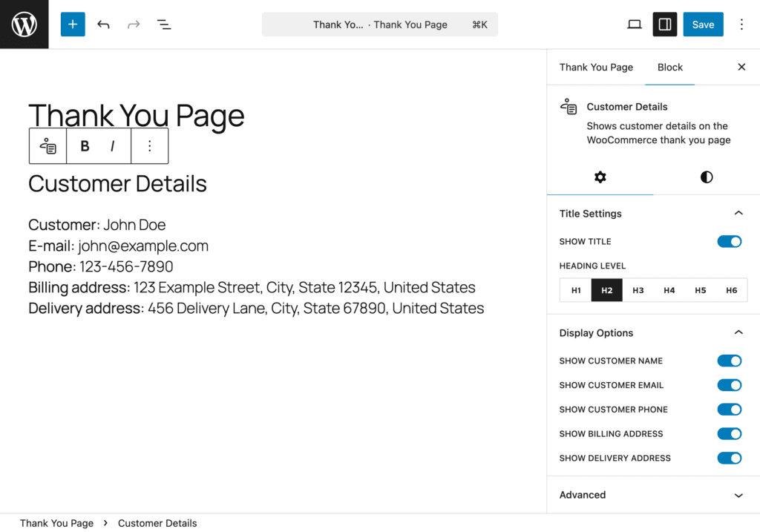Click the WordPress logo icon

click(x=24, y=24)
